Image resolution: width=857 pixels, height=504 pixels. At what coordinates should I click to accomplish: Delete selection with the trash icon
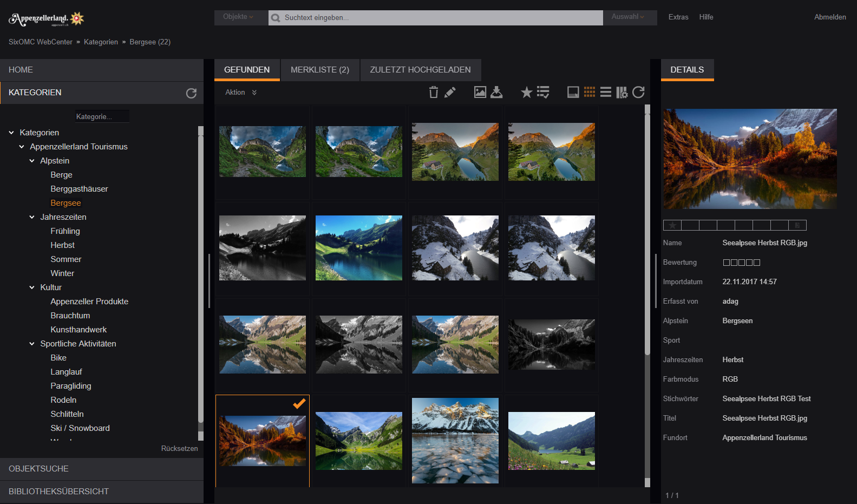coord(433,93)
